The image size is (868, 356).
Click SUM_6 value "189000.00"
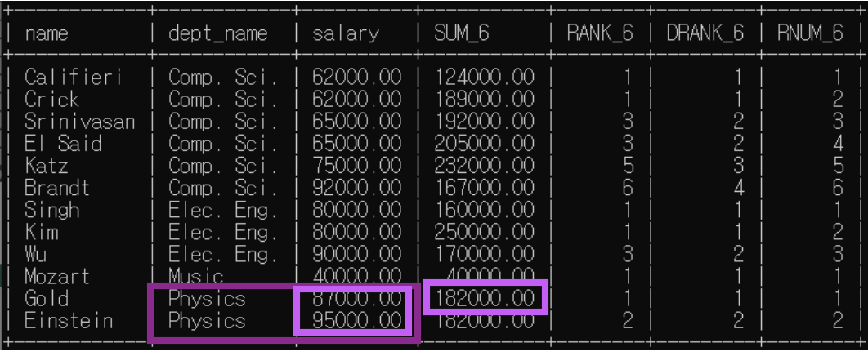coord(485,100)
